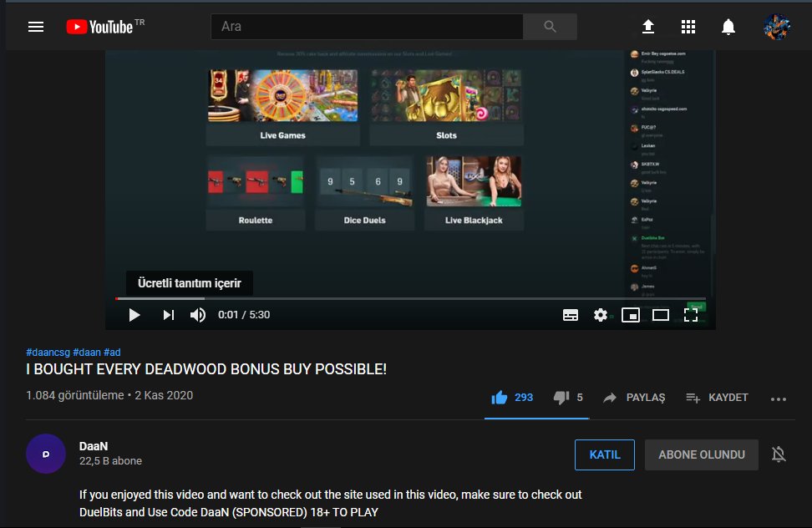The image size is (812, 528).
Task: Mute the video volume
Action: tap(198, 315)
